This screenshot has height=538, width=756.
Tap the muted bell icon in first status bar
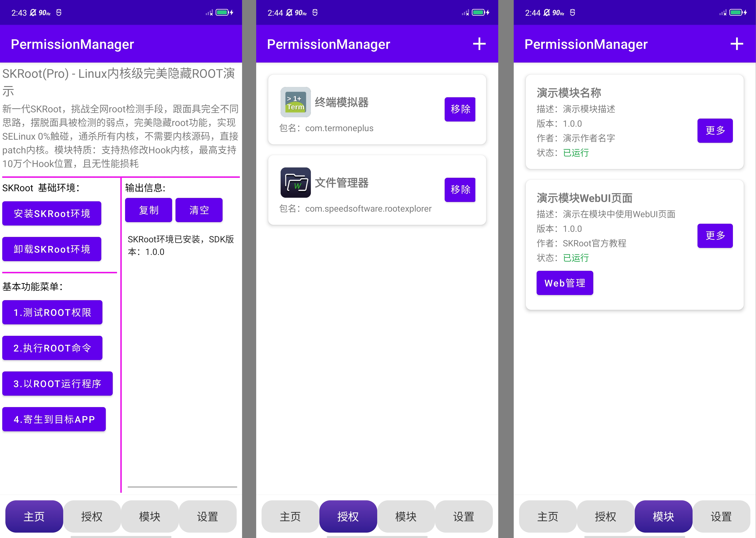click(33, 13)
